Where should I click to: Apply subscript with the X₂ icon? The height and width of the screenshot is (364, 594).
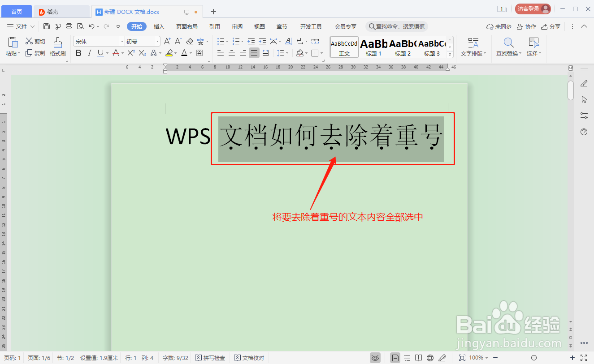pos(143,53)
